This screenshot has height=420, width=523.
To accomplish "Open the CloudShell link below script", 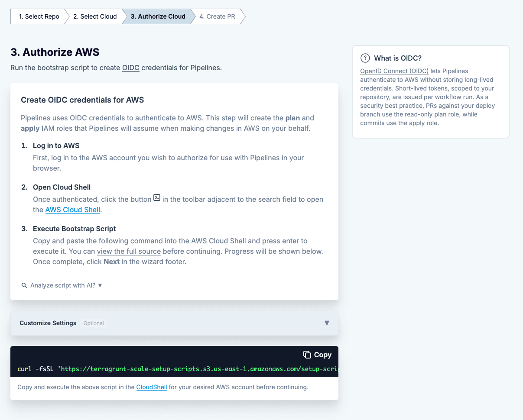I will click(152, 387).
